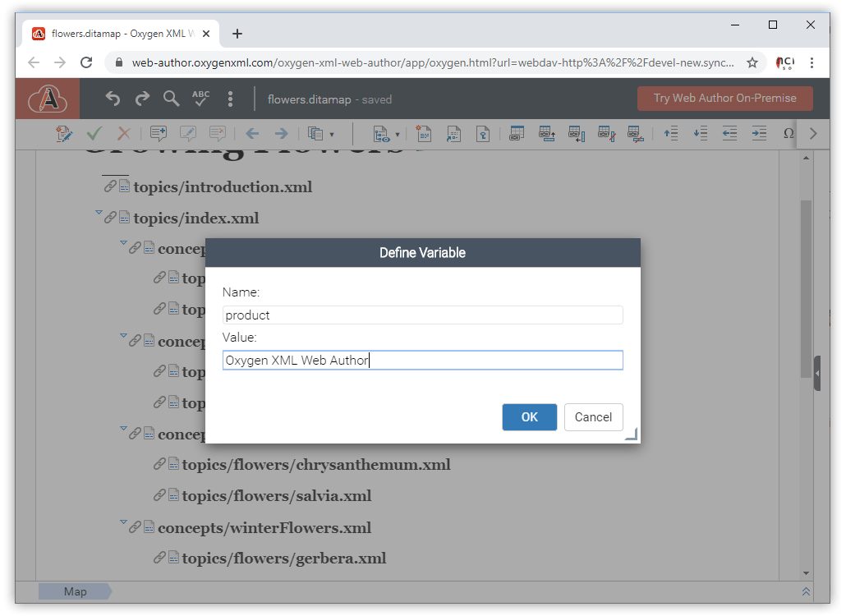Toggle track changes in the toolbar
The width and height of the screenshot is (846, 616).
64,134
